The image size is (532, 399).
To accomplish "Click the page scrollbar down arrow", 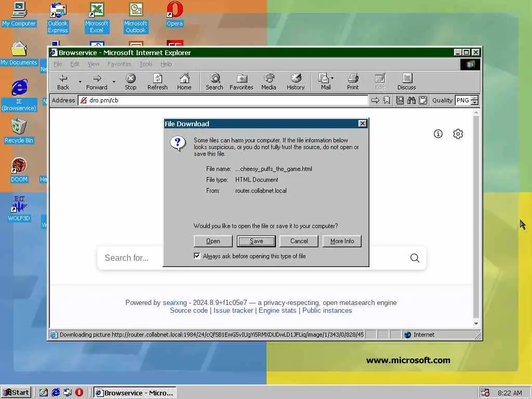I will [x=476, y=324].
